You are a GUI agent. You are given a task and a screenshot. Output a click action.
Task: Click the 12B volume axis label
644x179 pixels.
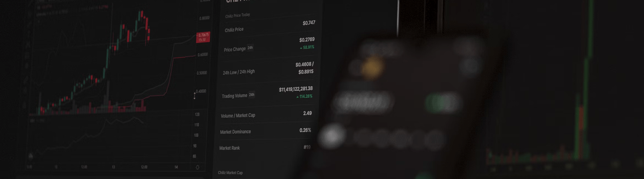pos(196,114)
